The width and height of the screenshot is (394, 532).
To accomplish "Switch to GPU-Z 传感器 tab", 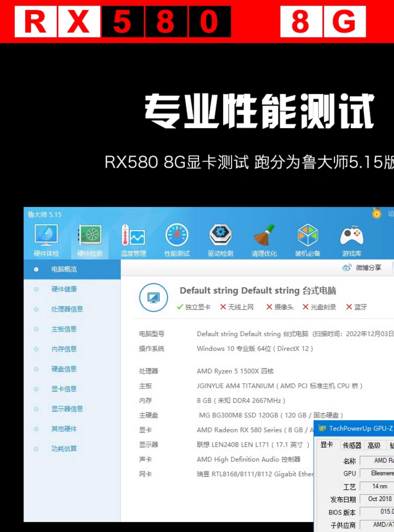I will click(352, 445).
